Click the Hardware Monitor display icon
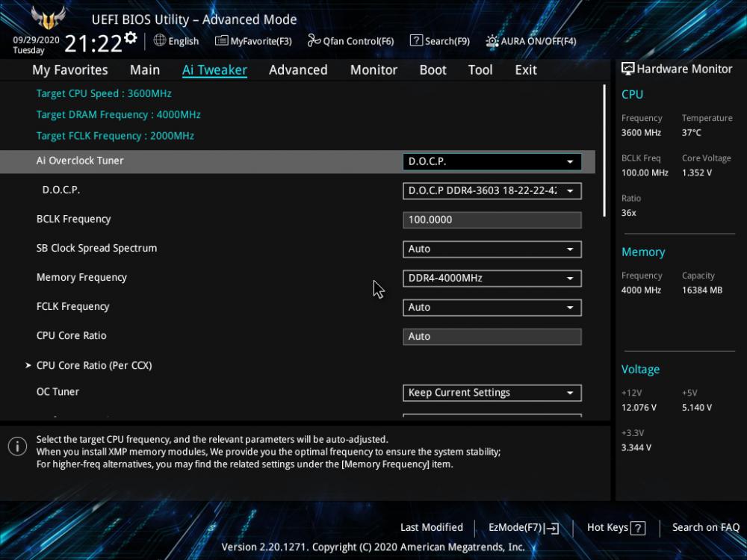Image resolution: width=747 pixels, height=560 pixels. (628, 69)
